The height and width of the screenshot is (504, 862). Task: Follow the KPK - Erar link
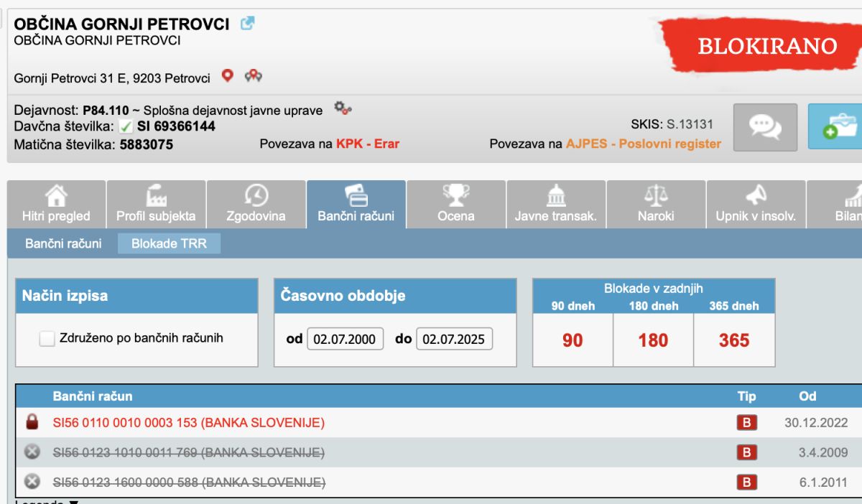[368, 144]
